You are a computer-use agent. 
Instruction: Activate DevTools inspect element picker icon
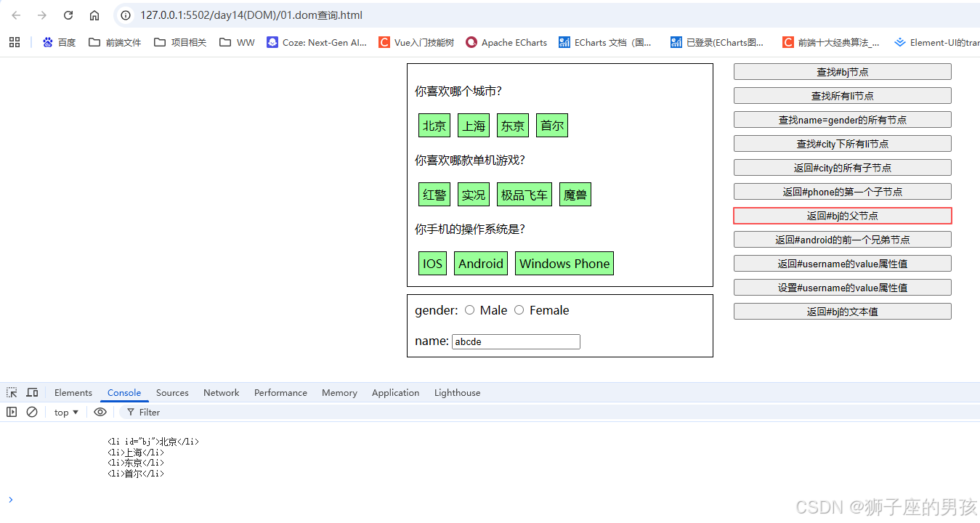coord(12,392)
